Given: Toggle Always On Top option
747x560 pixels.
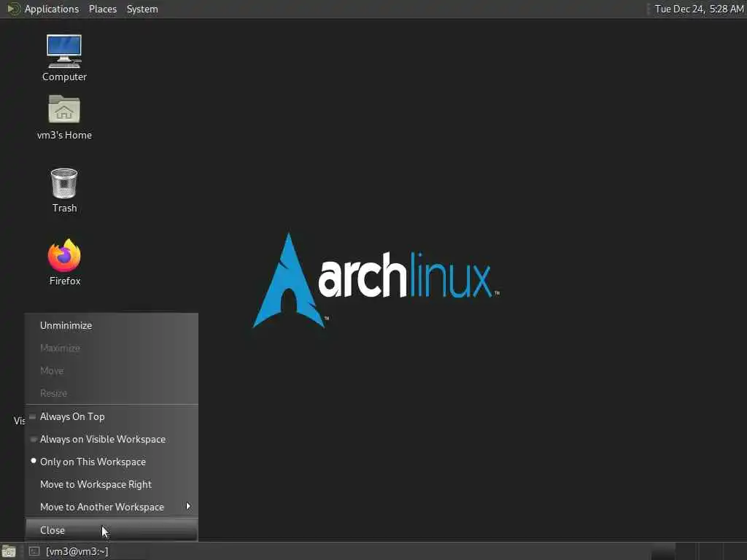Looking at the screenshot, I should click(x=112, y=416).
